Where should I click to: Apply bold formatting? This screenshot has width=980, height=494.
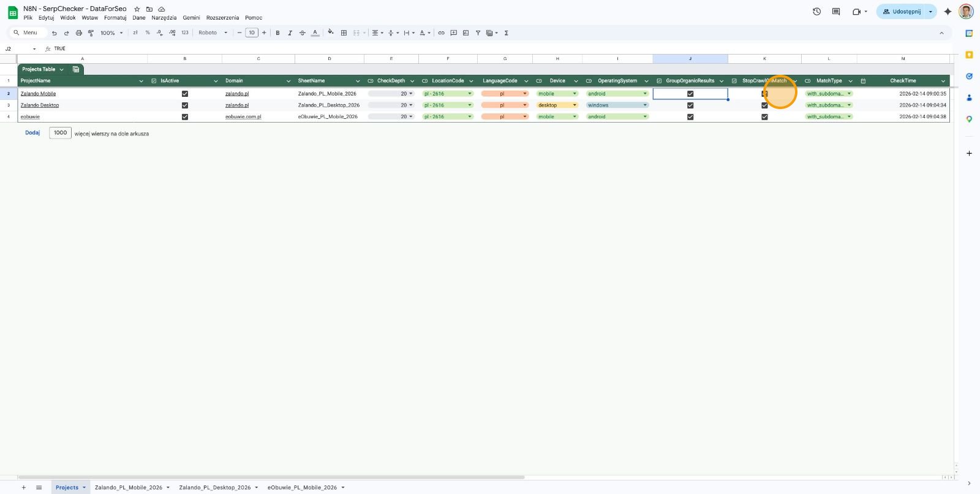[x=277, y=33]
